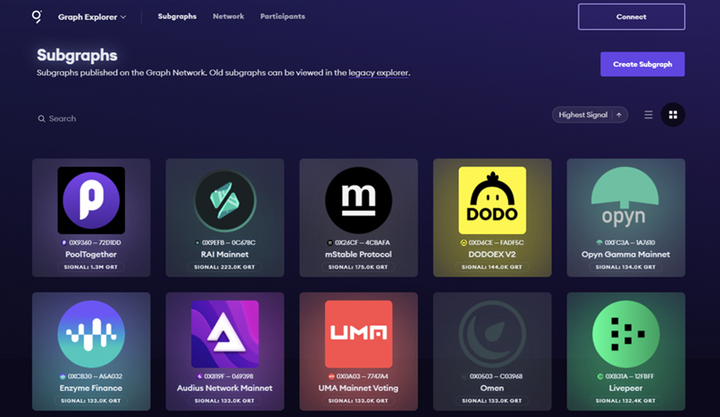Click DODOEX V2 owner address text
This screenshot has height=417, width=720.
(496, 242)
